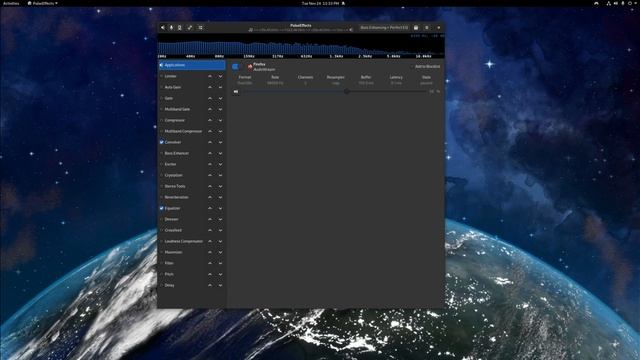Image resolution: width=640 pixels, height=360 pixels.
Task: Enable the Limiter checkbox
Action: (161, 76)
